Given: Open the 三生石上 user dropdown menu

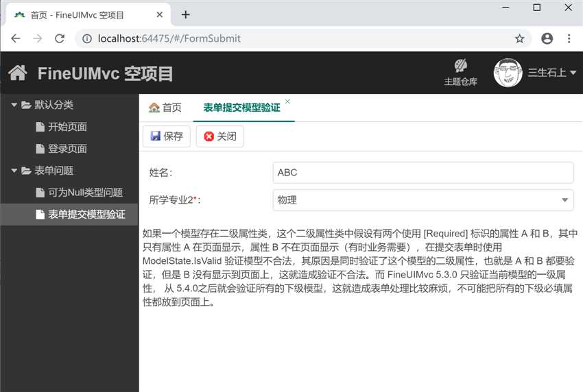Looking at the screenshot, I should [x=552, y=73].
